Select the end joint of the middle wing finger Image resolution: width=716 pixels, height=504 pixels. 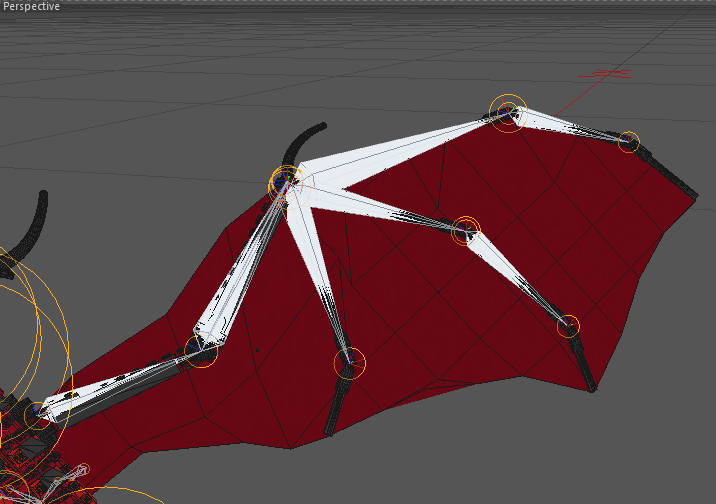point(568,326)
